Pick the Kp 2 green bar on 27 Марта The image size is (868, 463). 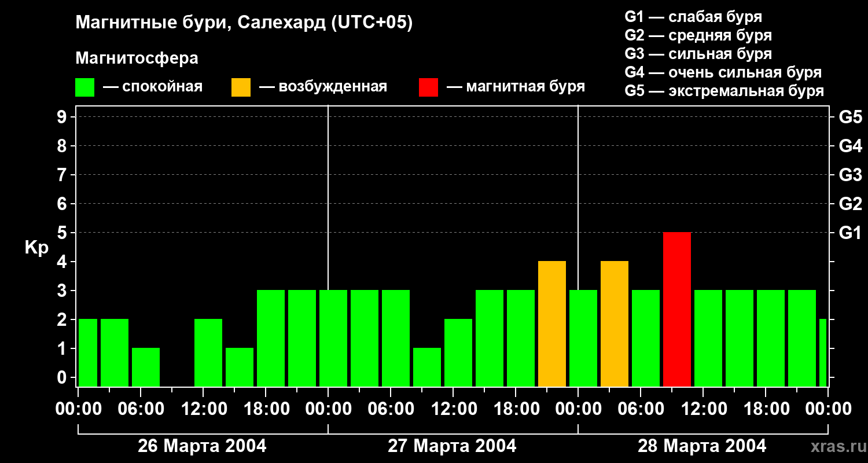point(458,353)
